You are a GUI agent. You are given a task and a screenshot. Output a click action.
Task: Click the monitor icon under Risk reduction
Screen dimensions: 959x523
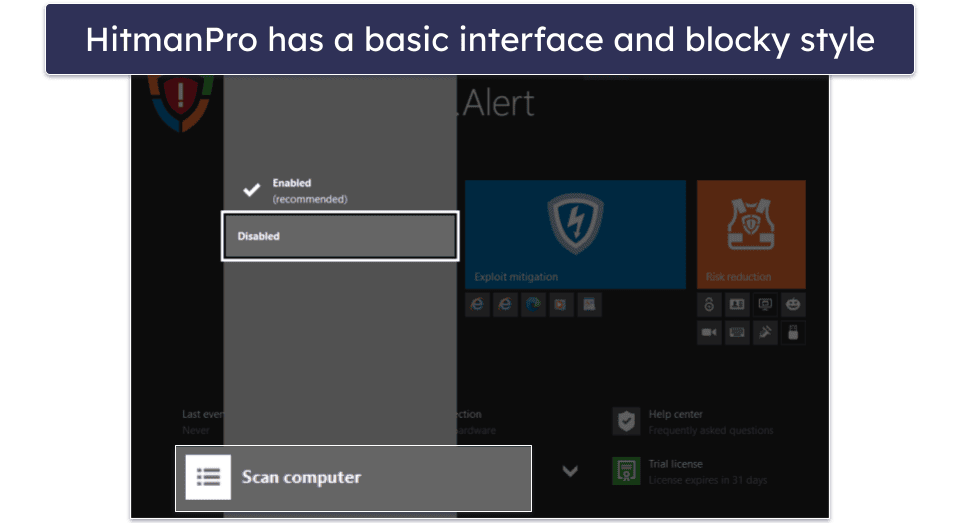[x=765, y=305]
